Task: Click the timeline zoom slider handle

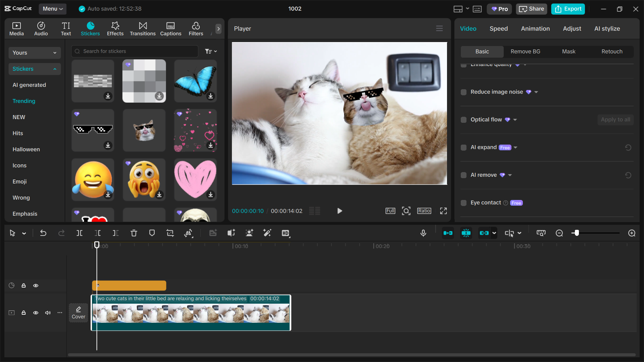Action: click(x=577, y=233)
